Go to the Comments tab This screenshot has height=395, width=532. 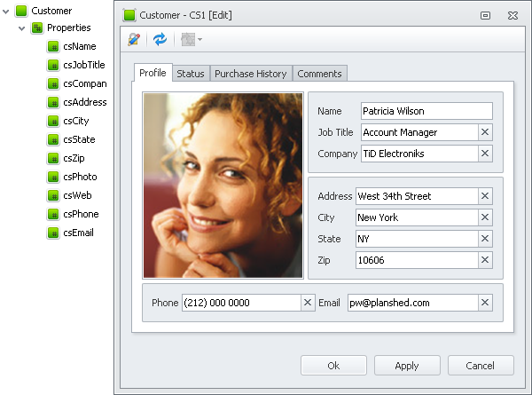319,74
